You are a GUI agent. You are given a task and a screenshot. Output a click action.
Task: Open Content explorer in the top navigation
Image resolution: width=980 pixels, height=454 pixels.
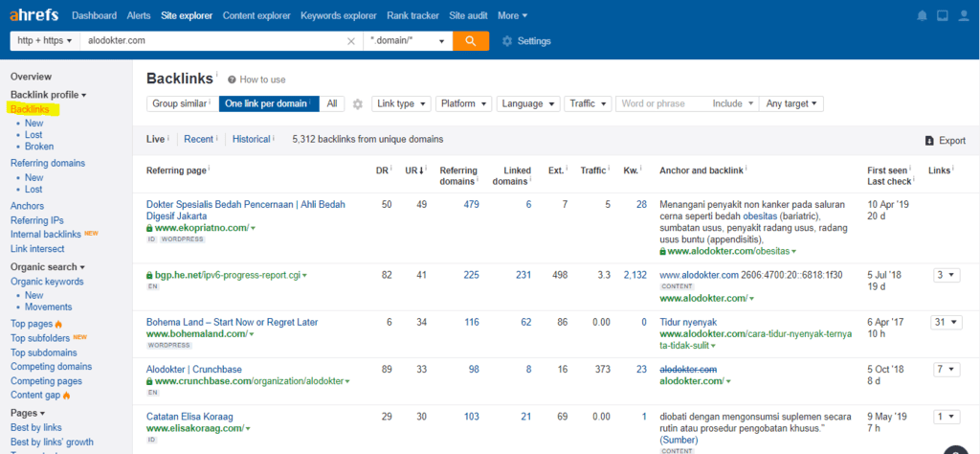click(x=256, y=15)
